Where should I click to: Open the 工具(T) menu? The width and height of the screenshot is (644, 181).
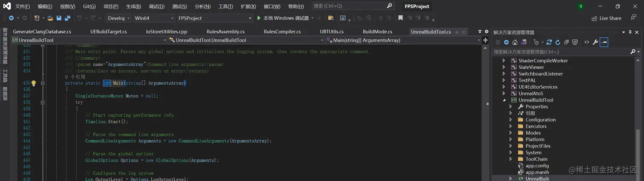(226, 6)
